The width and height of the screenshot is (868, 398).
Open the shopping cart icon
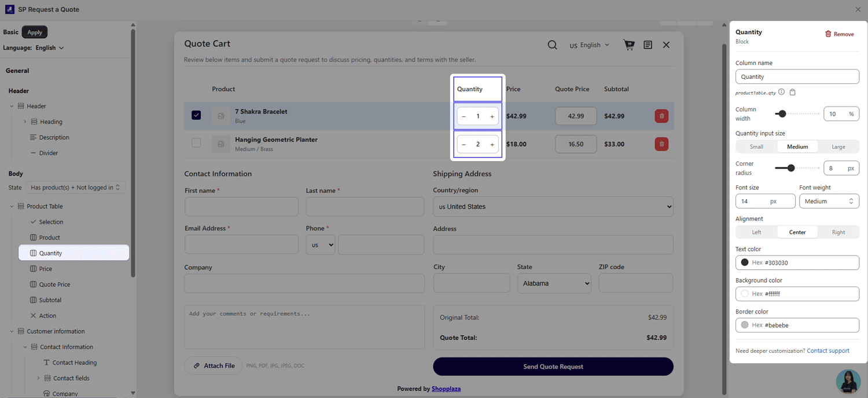click(x=629, y=45)
